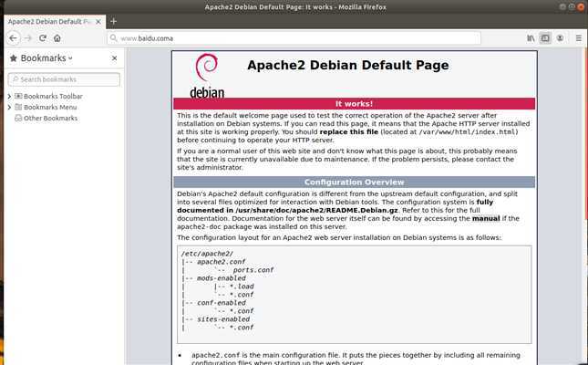
Task: Select the Apache2 Debian Default Page tab
Action: 55,22
